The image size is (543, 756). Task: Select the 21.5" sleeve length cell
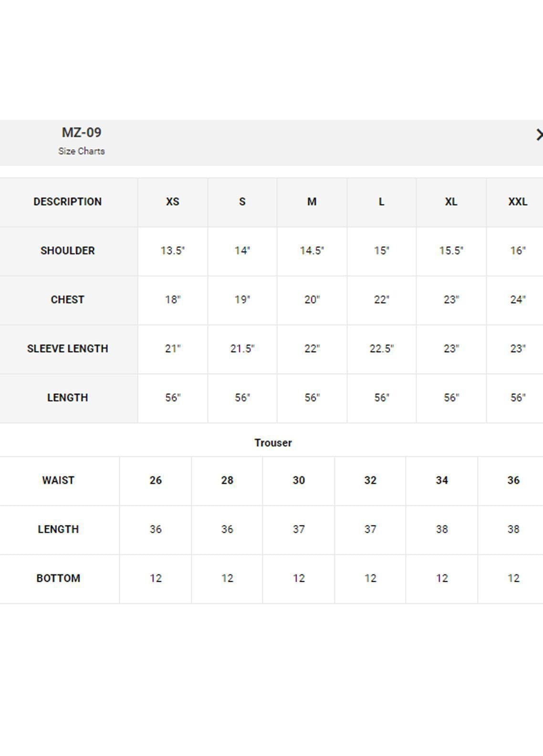click(242, 349)
